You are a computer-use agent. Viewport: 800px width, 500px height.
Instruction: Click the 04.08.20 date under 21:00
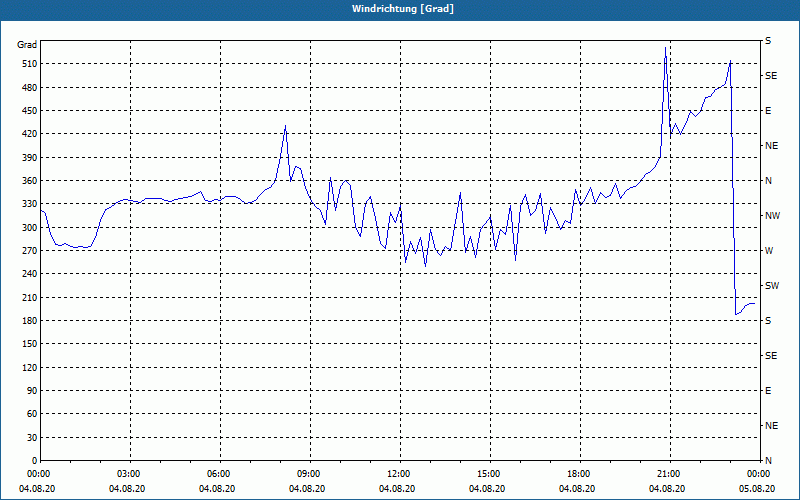[x=667, y=489]
